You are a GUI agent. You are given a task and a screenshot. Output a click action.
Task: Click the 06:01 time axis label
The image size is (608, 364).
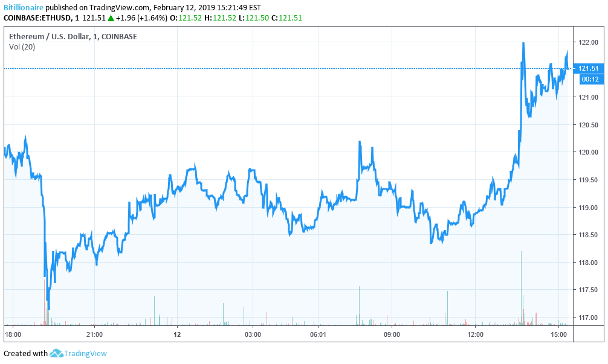tap(318, 334)
